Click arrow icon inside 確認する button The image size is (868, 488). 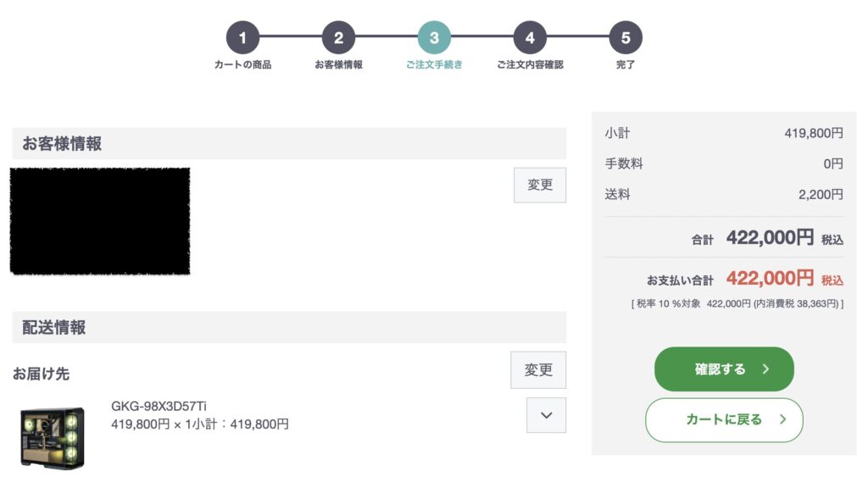pos(765,369)
